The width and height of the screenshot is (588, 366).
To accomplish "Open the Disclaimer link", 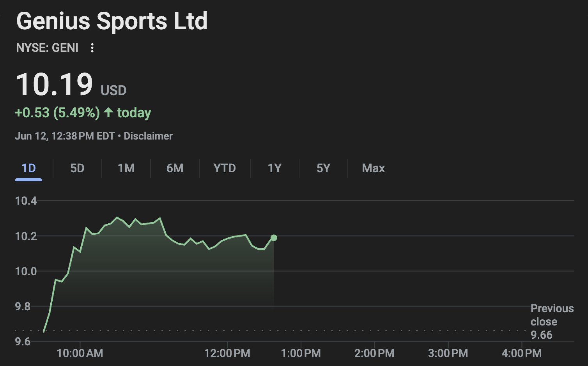I will [x=148, y=136].
